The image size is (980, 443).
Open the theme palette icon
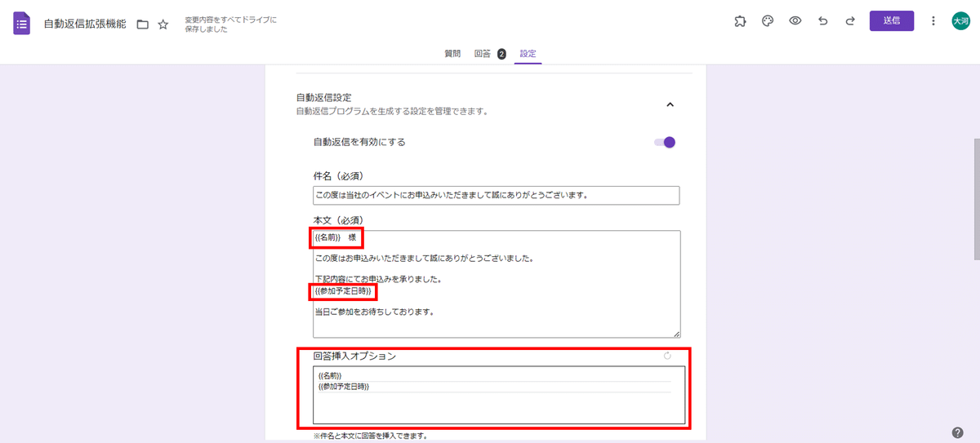tap(768, 22)
